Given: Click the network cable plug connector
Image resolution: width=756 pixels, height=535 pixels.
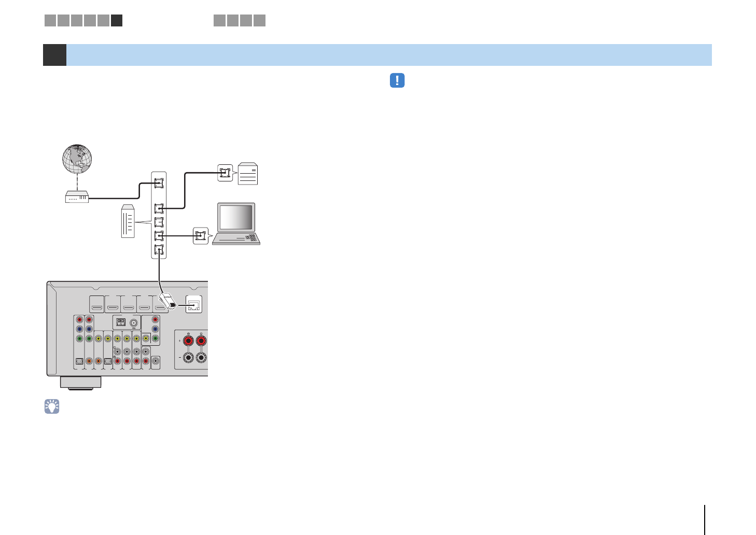Looking at the screenshot, I should coord(168,302).
